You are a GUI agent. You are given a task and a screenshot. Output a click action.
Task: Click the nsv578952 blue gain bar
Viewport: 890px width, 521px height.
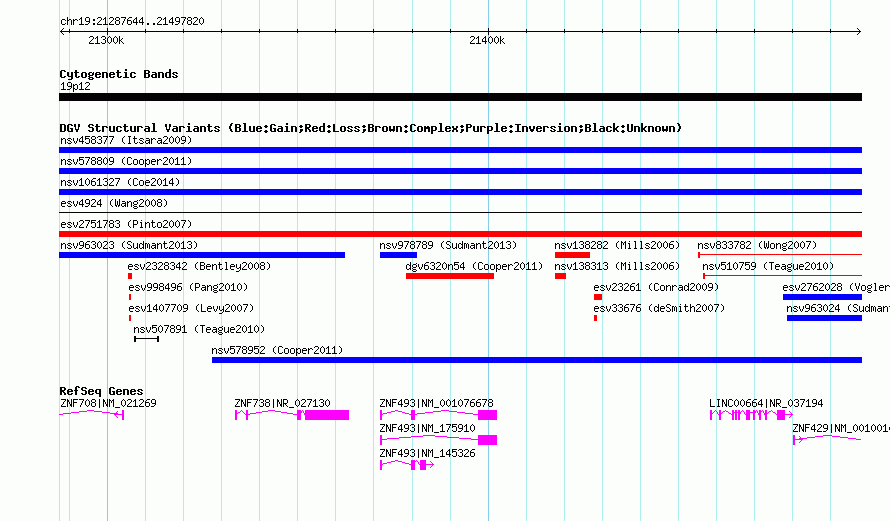(x=537, y=360)
